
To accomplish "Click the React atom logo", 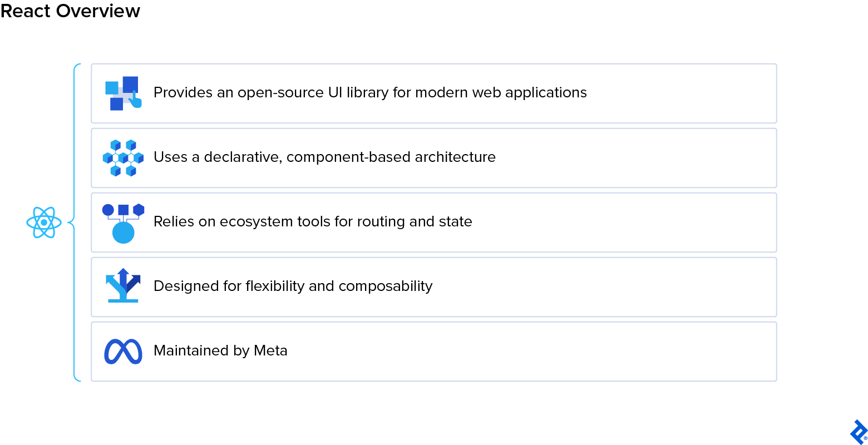I will (44, 222).
